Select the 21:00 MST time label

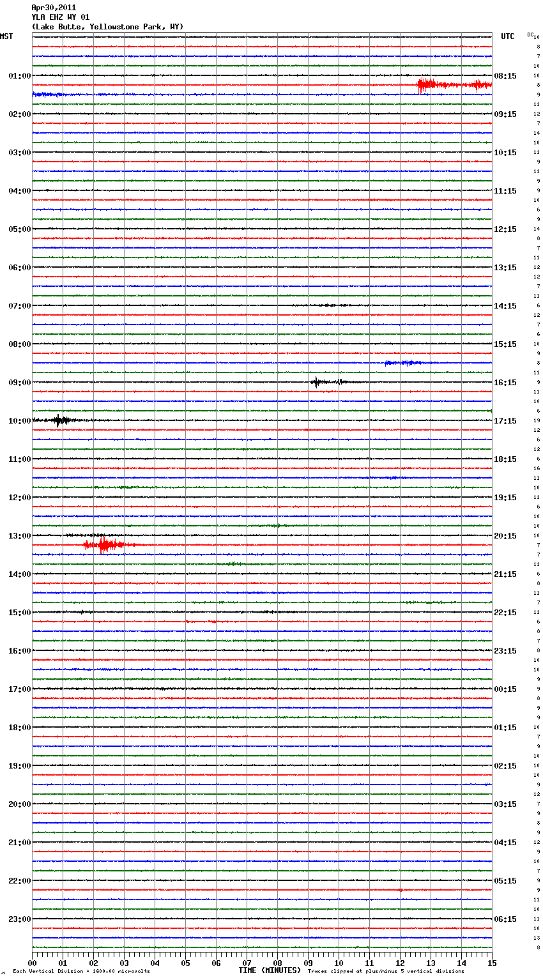20,843
